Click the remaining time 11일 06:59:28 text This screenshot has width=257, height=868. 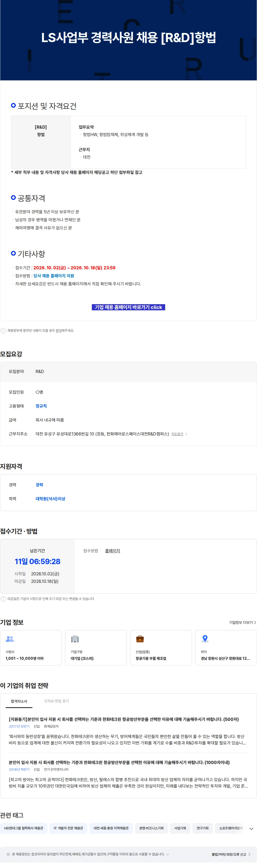pos(37,561)
